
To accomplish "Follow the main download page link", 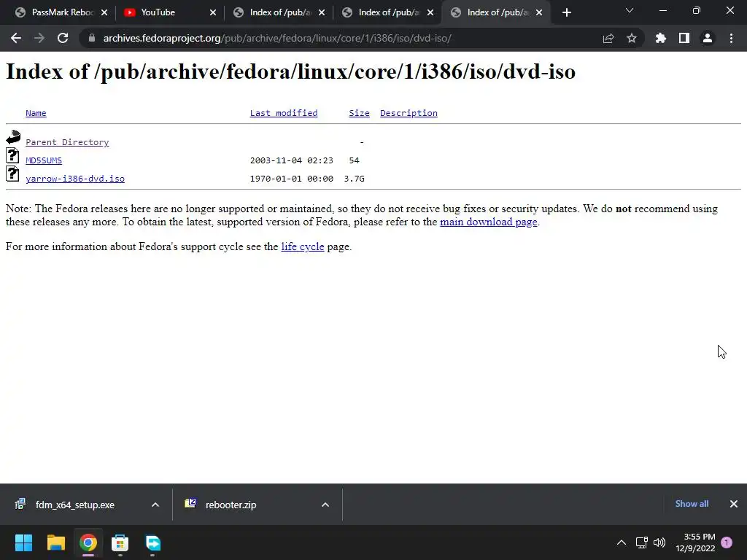I will click(488, 222).
